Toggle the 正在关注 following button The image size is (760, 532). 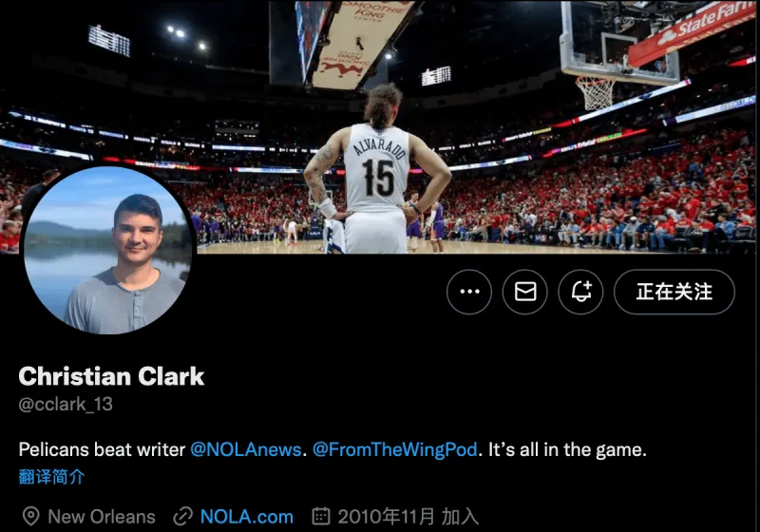click(674, 292)
